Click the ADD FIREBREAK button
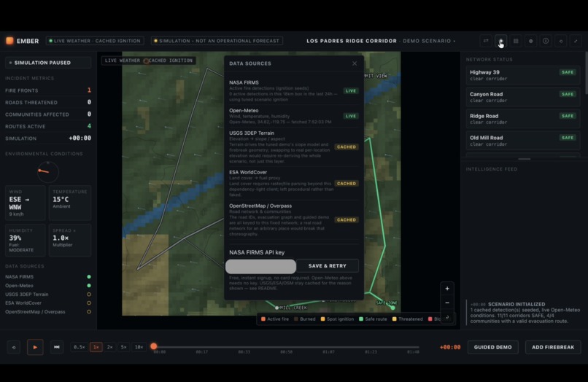 click(553, 347)
